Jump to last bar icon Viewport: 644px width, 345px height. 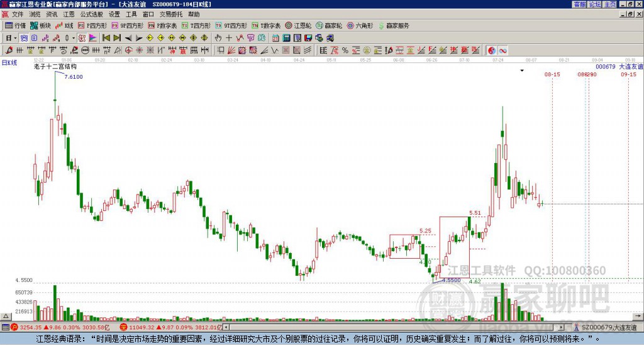point(117,38)
